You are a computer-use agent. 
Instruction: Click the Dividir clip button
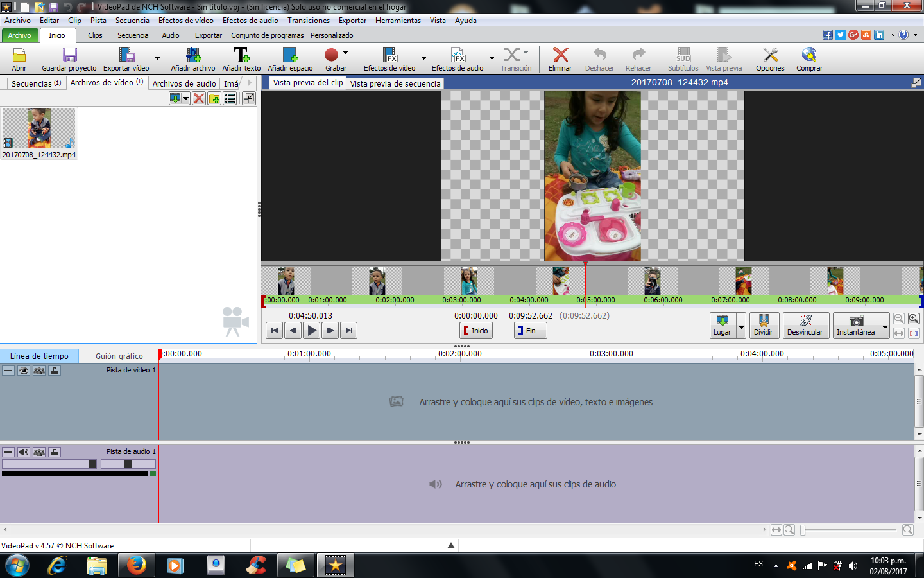[764, 326]
